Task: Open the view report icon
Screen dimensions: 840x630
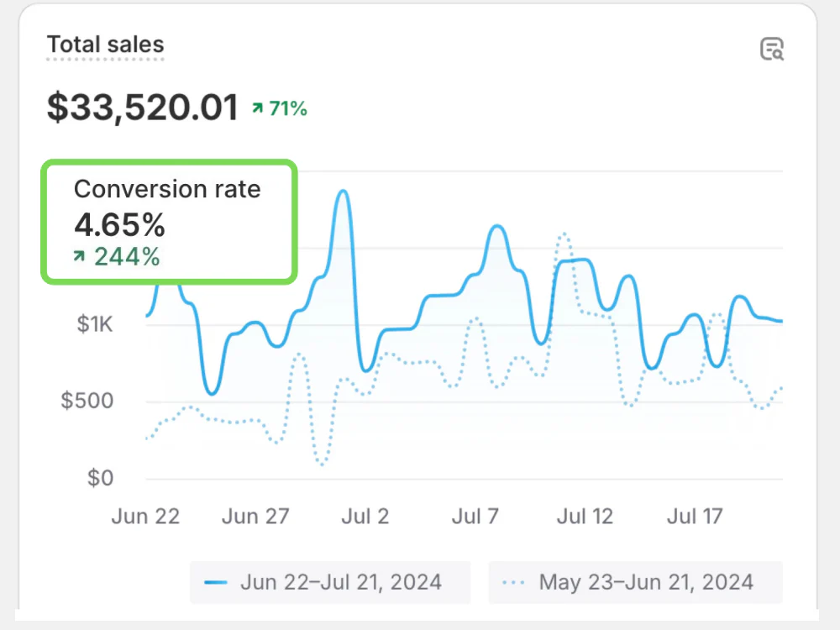Action: click(771, 50)
